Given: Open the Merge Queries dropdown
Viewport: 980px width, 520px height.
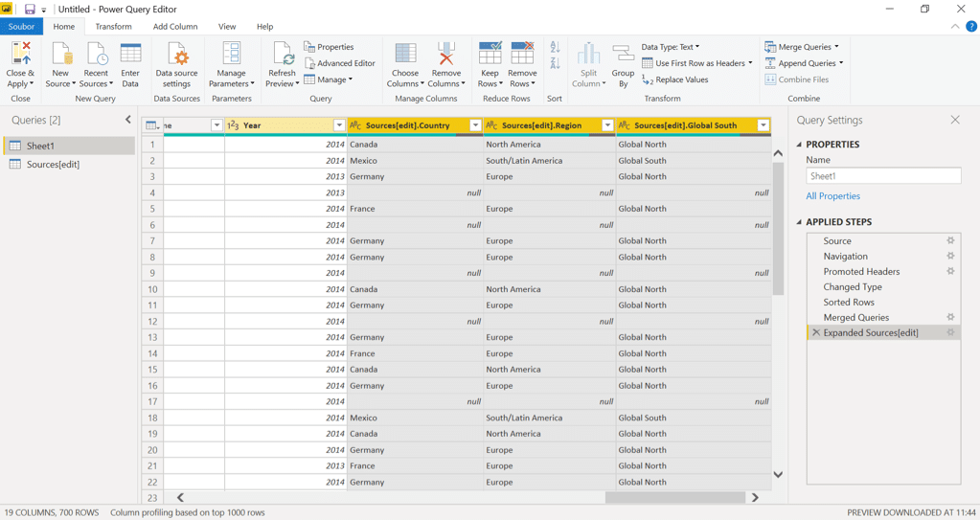Looking at the screenshot, I should pos(837,47).
